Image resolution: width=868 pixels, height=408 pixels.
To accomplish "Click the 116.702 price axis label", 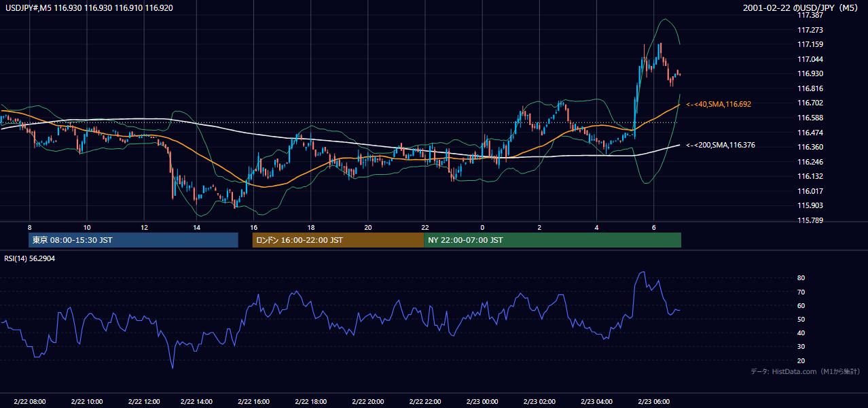I will pyautogui.click(x=810, y=103).
